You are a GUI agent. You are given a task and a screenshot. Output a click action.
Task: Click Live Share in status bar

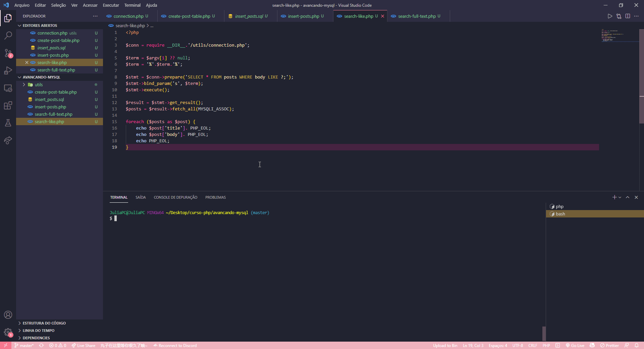point(84,345)
